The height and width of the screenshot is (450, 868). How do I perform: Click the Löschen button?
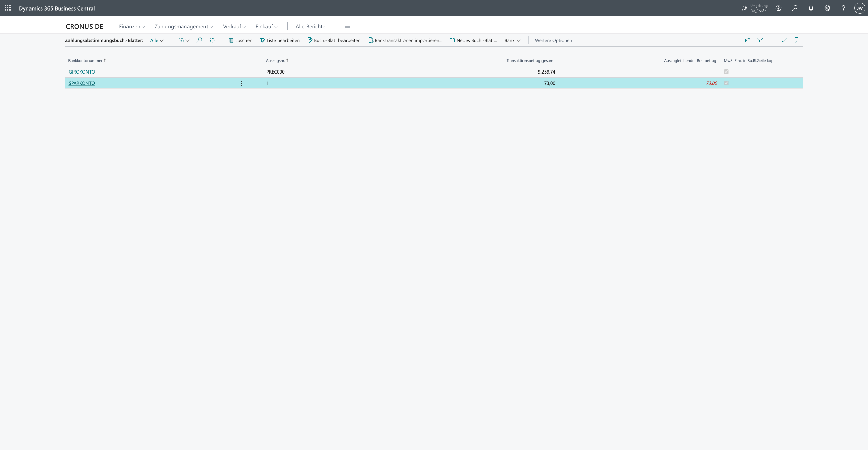tap(240, 40)
